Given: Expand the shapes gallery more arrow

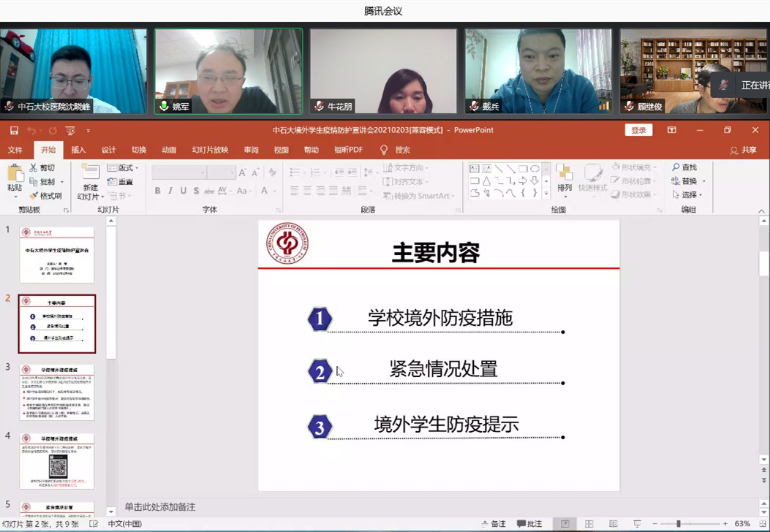Looking at the screenshot, I should [546, 194].
